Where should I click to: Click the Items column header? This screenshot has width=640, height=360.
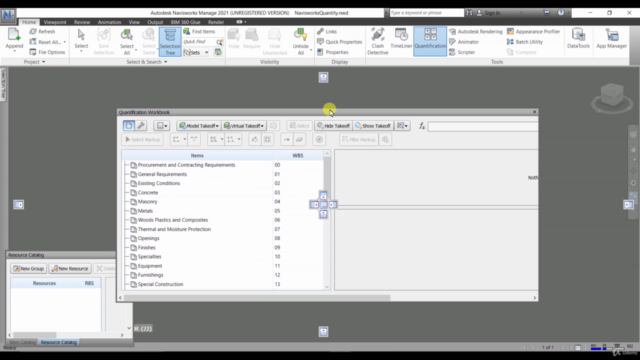pyautogui.click(x=197, y=156)
